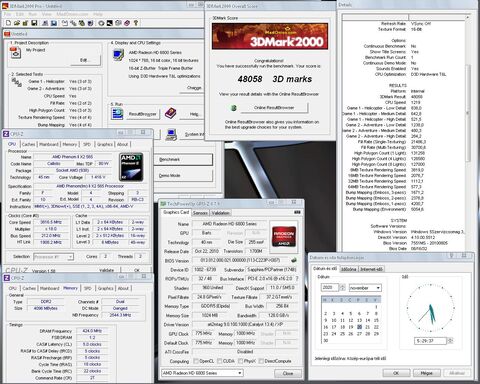Open the Internet time tab in date dialog
This screenshot has height=384, width=480.
372,269
